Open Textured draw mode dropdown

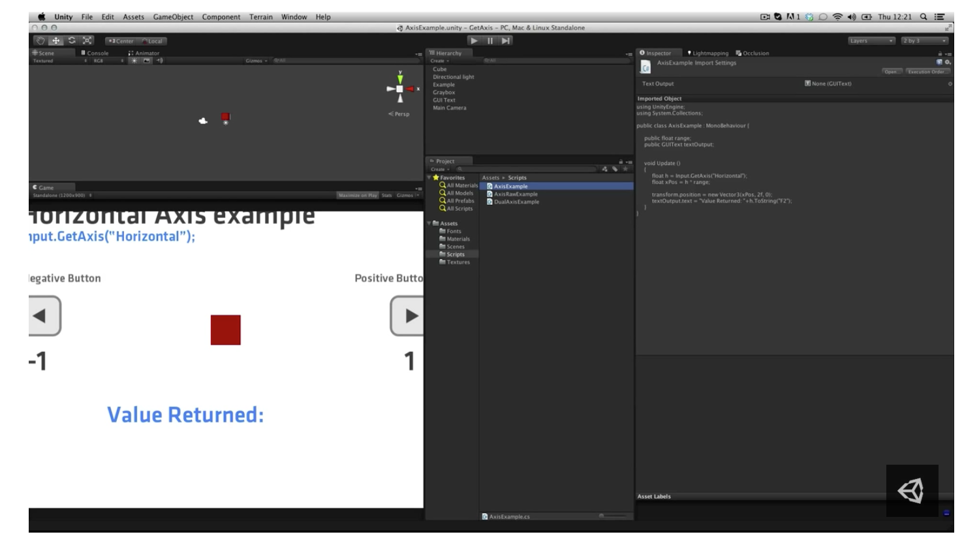pyautogui.click(x=59, y=61)
